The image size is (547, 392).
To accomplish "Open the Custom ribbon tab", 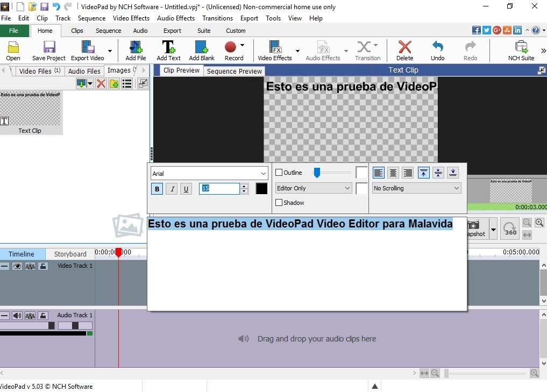I will click(x=236, y=31).
